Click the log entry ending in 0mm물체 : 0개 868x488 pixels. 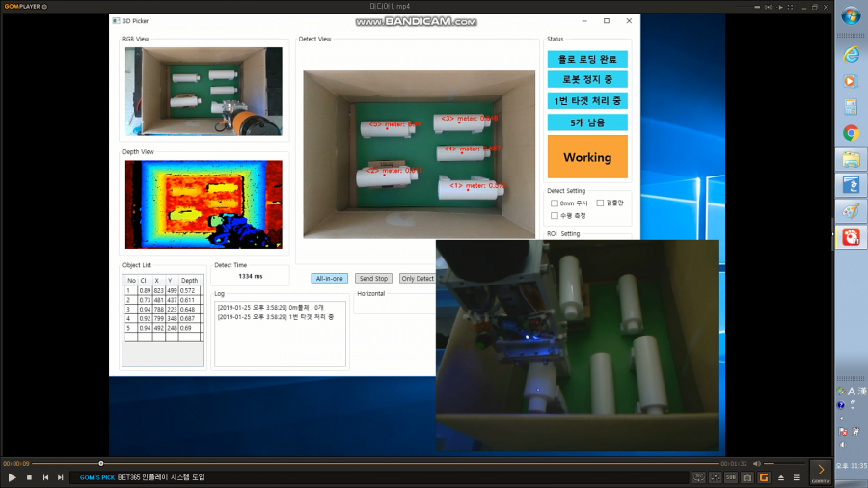point(271,307)
